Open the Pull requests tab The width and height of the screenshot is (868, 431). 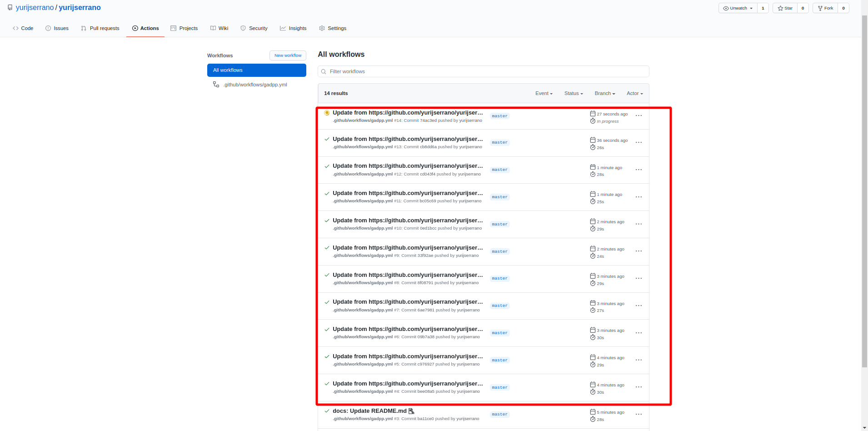pos(100,28)
